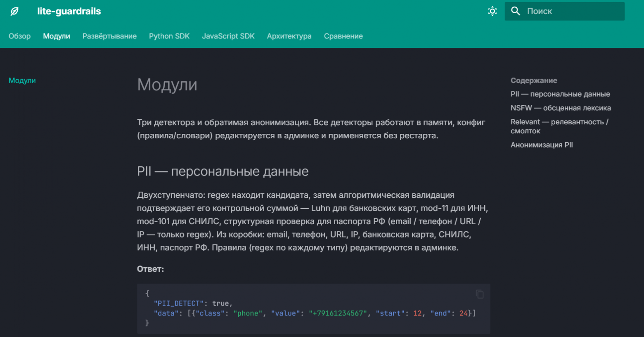Click the PII — персональные данные section heading

pyautogui.click(x=223, y=171)
